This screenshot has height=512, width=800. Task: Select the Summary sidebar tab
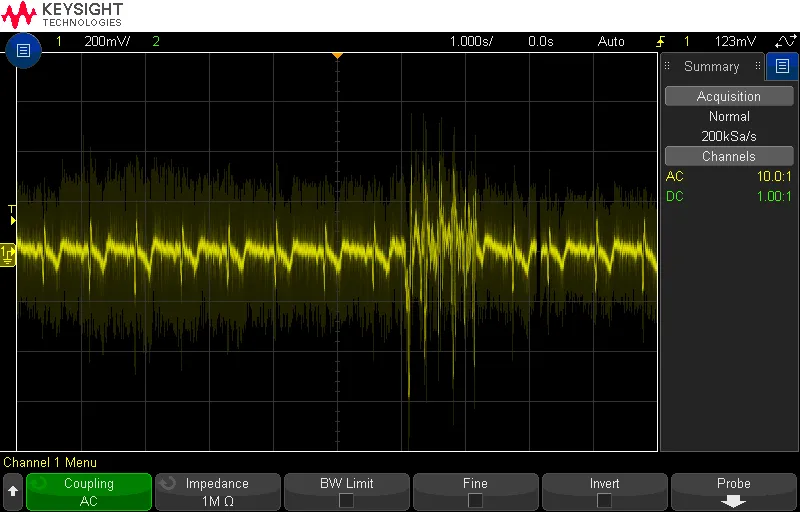click(x=712, y=66)
